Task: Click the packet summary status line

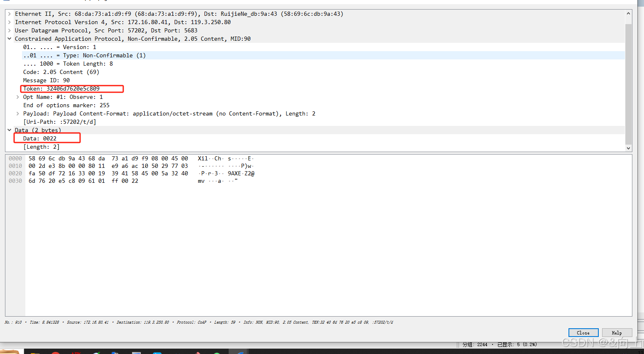Action: [199, 322]
